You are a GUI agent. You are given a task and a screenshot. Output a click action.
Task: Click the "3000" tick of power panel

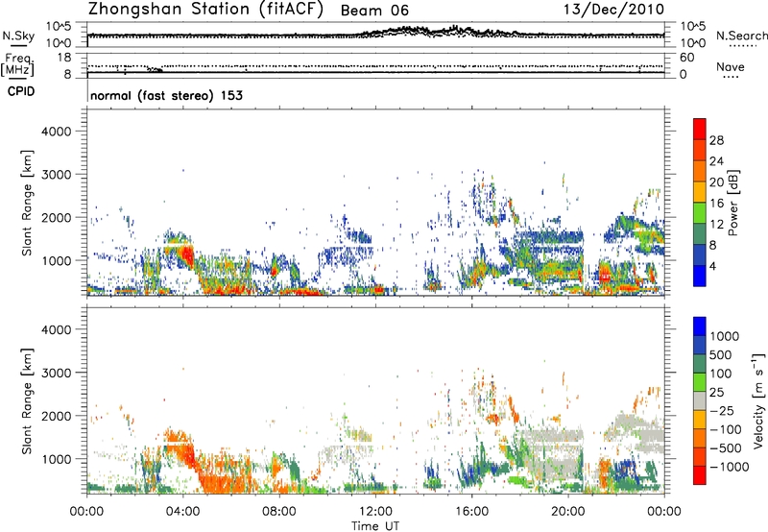click(x=57, y=175)
